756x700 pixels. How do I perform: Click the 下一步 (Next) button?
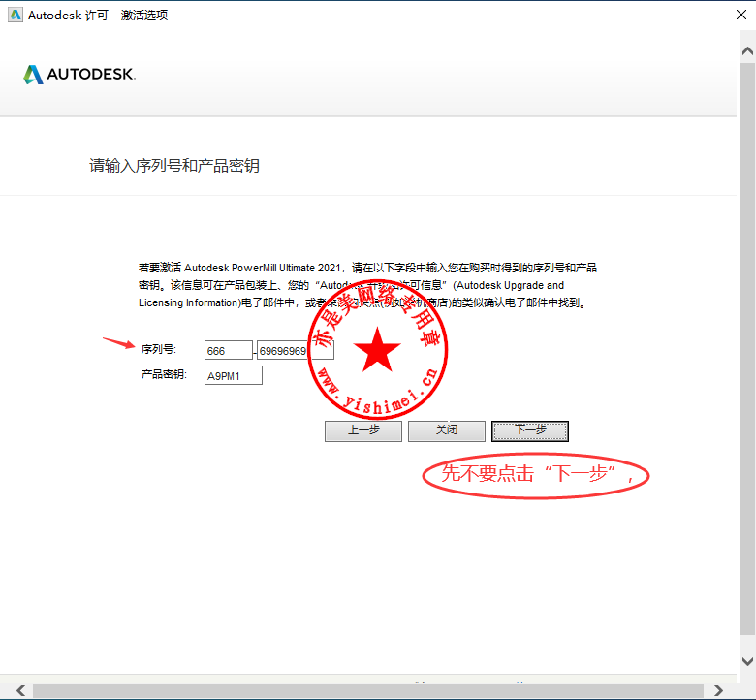click(x=530, y=430)
